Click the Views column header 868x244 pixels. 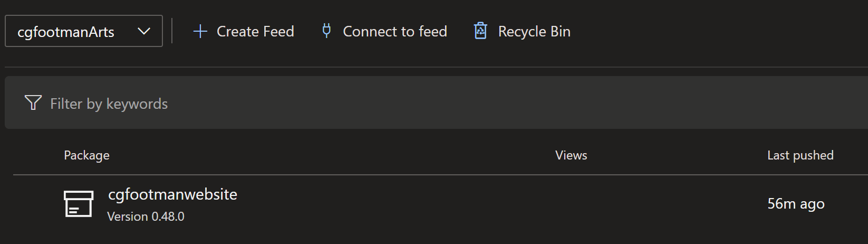pos(571,155)
